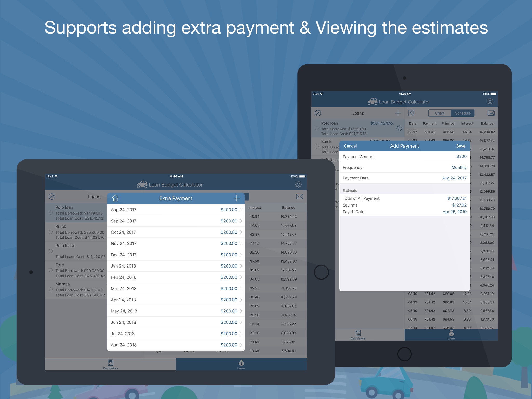
Task: Tap the Save button in Add Payment
Action: (x=460, y=146)
